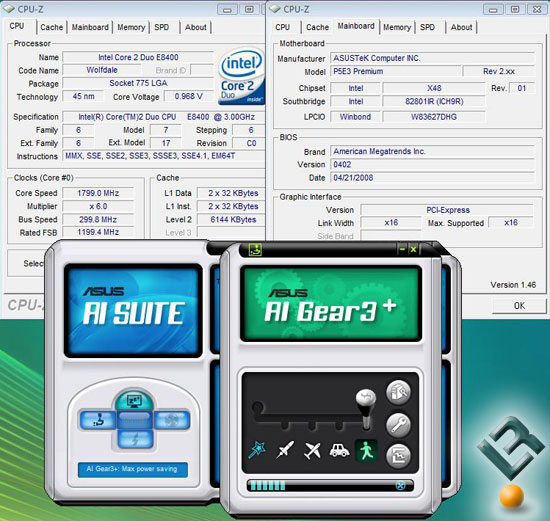
Task: Click the blue fan icon at power bar end
Action: tap(400, 486)
